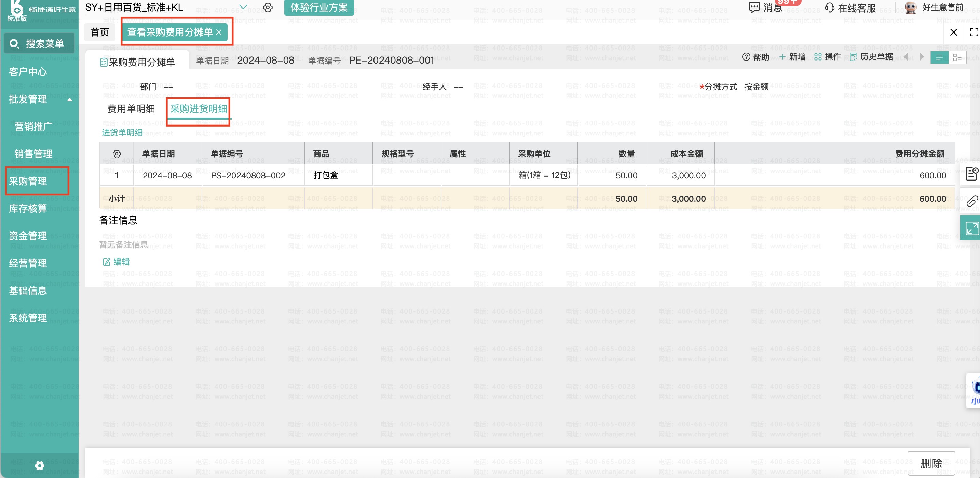Open 在线客服 online support
This screenshot has height=478, width=980.
tap(850, 8)
